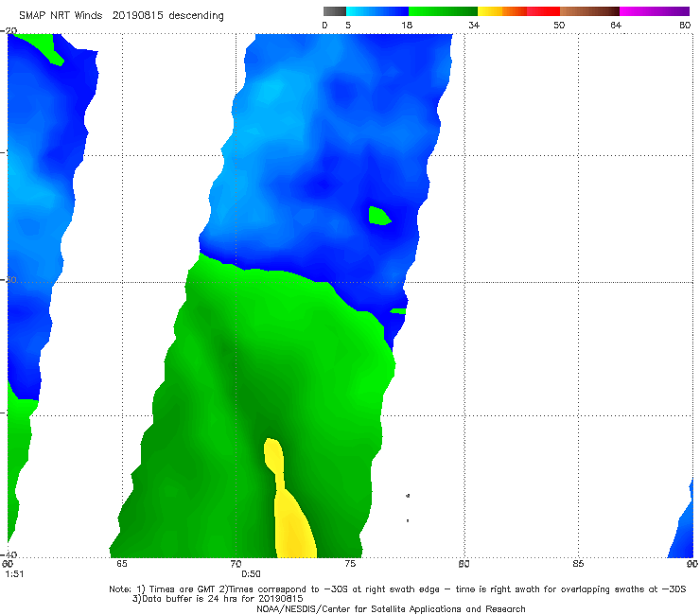Click the "70" longitude axis label
700x615 pixels.
[236, 564]
